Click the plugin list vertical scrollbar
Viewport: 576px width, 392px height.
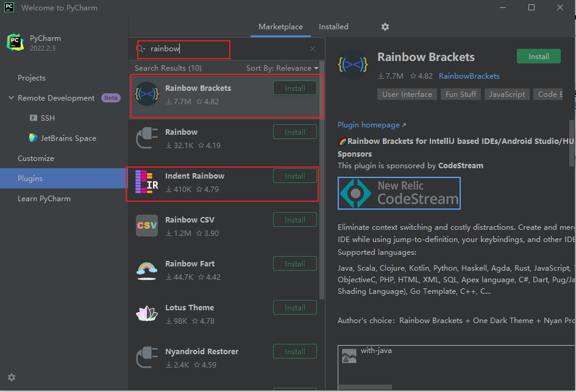[322, 180]
